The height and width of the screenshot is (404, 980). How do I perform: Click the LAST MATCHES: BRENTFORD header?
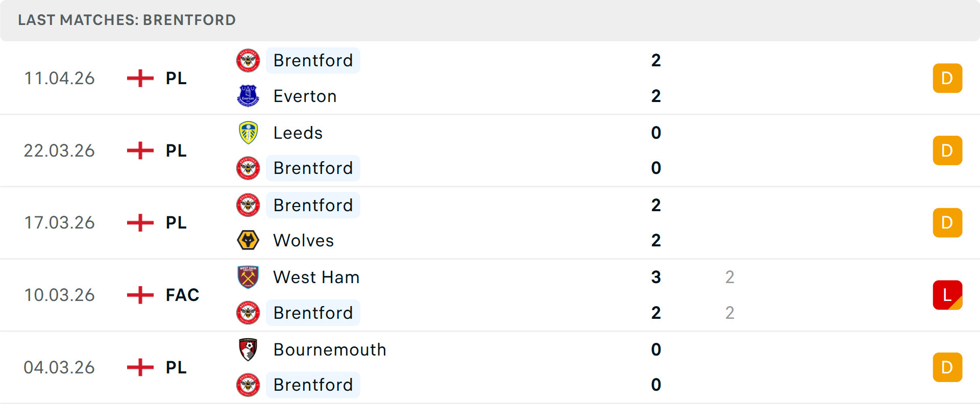(126, 20)
